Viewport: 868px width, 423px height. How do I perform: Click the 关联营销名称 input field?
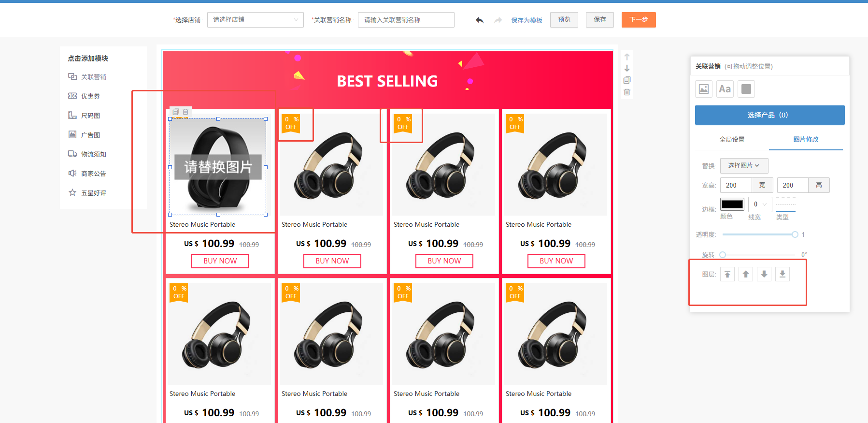click(406, 20)
